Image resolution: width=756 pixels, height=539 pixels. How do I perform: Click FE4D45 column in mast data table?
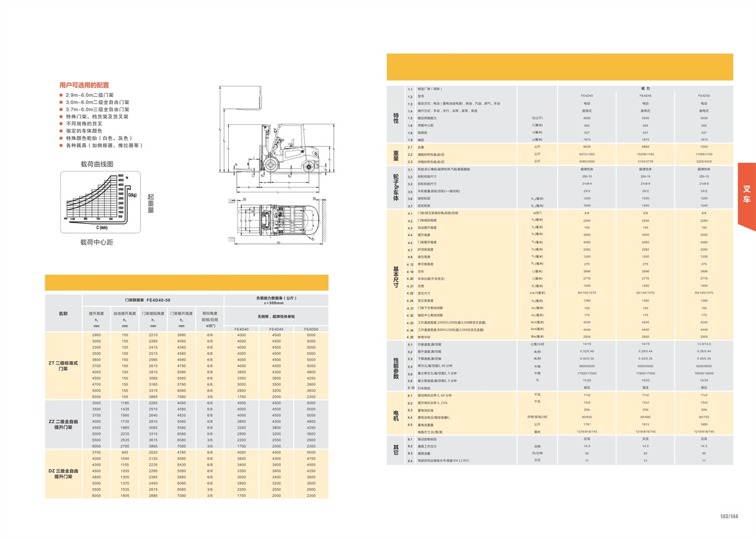point(276,329)
